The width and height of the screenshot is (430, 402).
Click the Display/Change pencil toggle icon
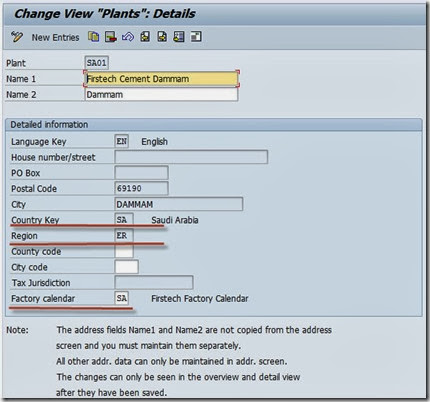17,36
